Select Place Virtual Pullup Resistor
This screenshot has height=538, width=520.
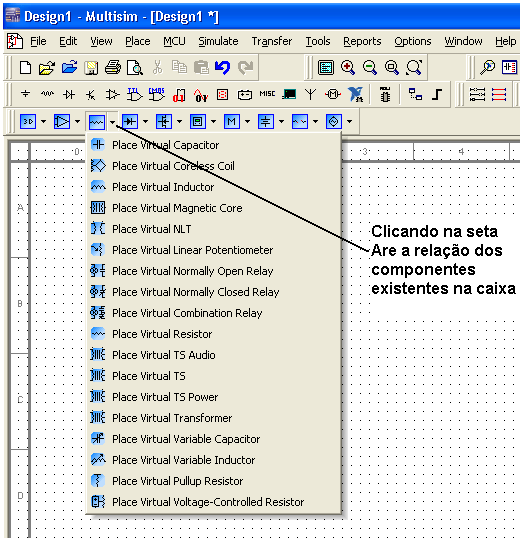214,481
